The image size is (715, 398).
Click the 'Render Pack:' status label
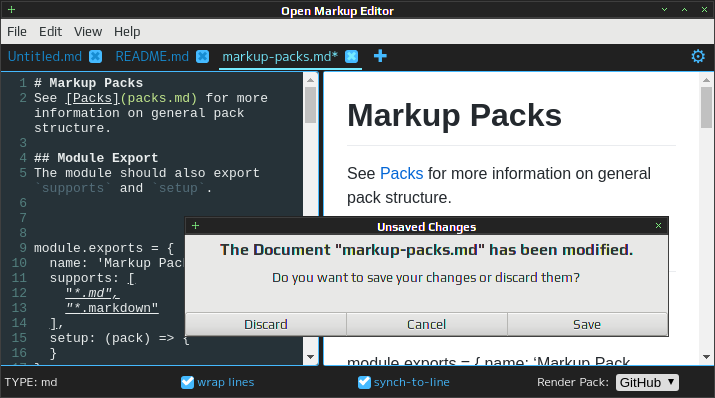[x=573, y=382]
